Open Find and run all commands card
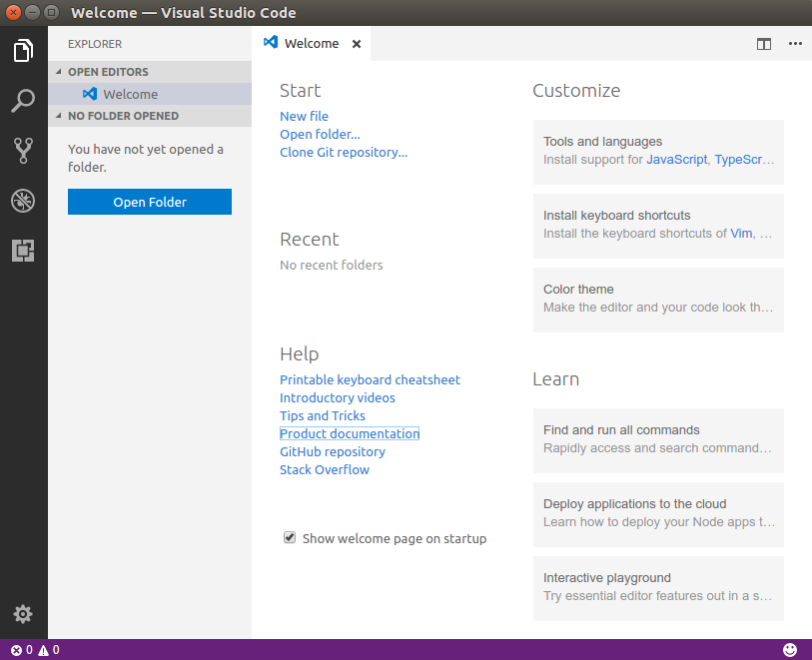 pyautogui.click(x=658, y=440)
